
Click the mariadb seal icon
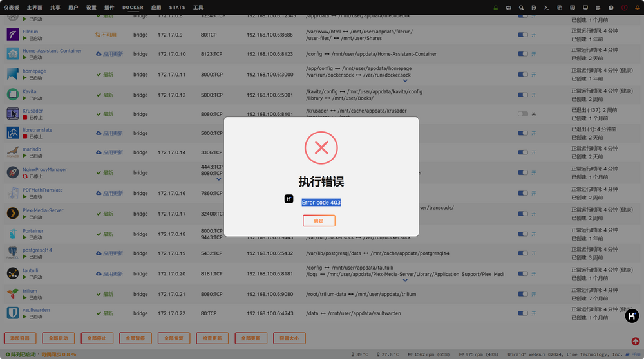(13, 152)
